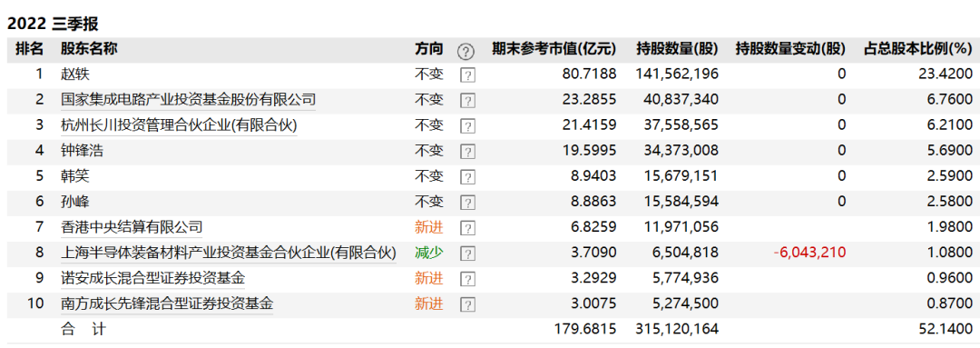Image resolution: width=980 pixels, height=348 pixels.
Task: Open 香港中央结算有限公司 link
Action: 132,227
